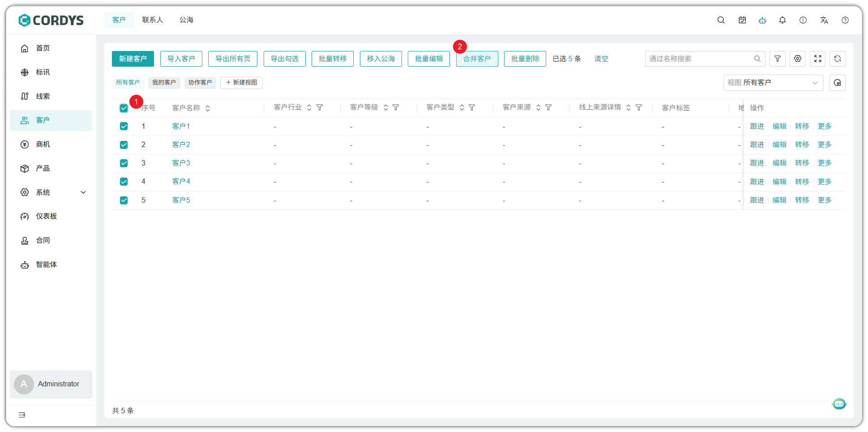Click the AI robot icon in header

pos(762,20)
